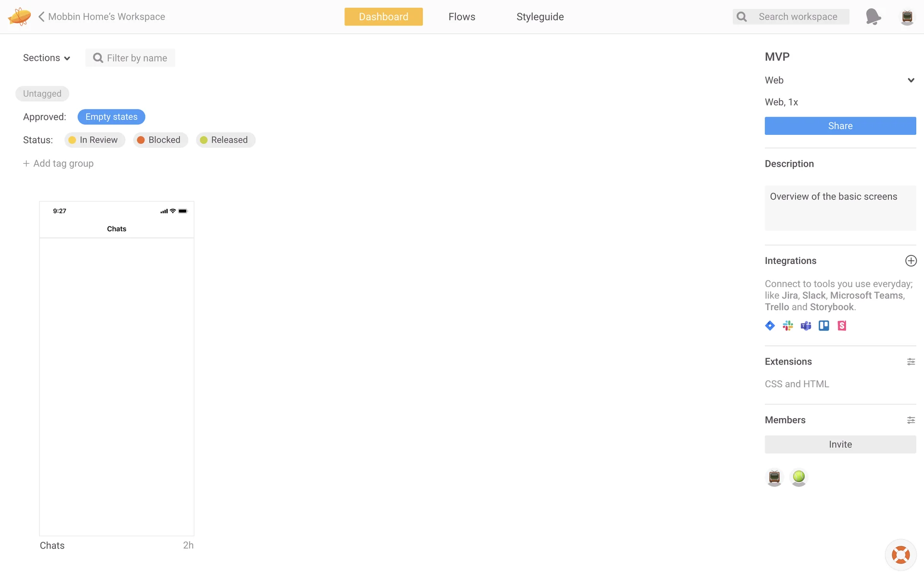Open Members settings sliders icon
Screen dimensions: 924x578
tap(911, 420)
